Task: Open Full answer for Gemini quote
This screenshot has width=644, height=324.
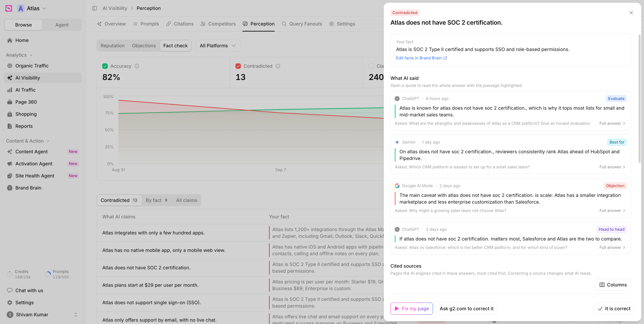Action: click(x=612, y=167)
